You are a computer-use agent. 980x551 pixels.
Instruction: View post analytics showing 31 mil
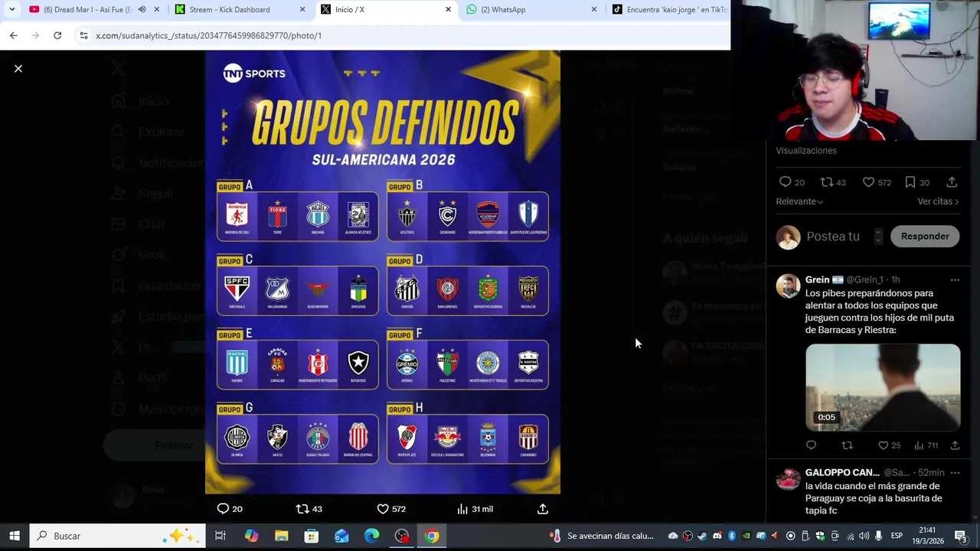tap(475, 509)
